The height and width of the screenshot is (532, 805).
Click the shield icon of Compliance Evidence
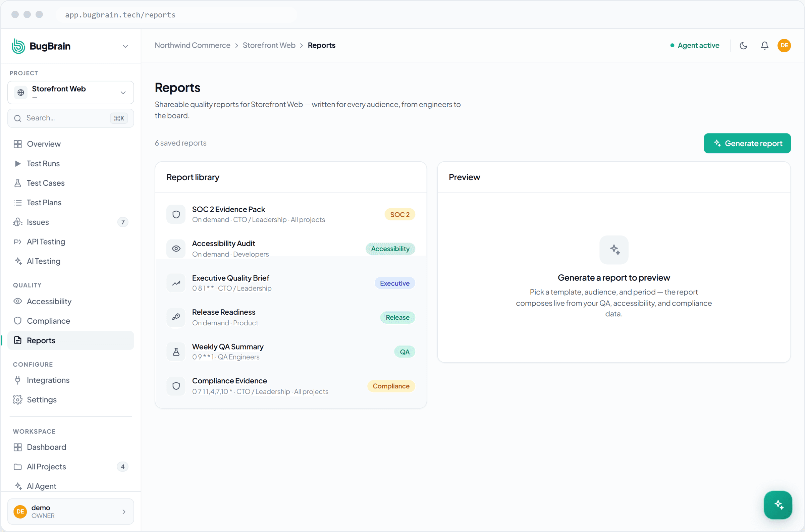point(176,386)
